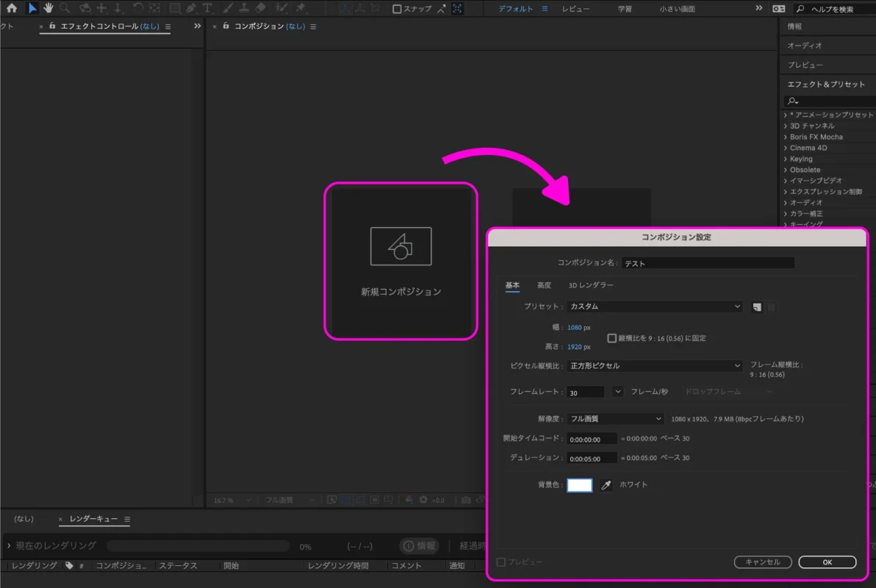Select the Brush tool
The image size is (876, 588).
(x=227, y=8)
